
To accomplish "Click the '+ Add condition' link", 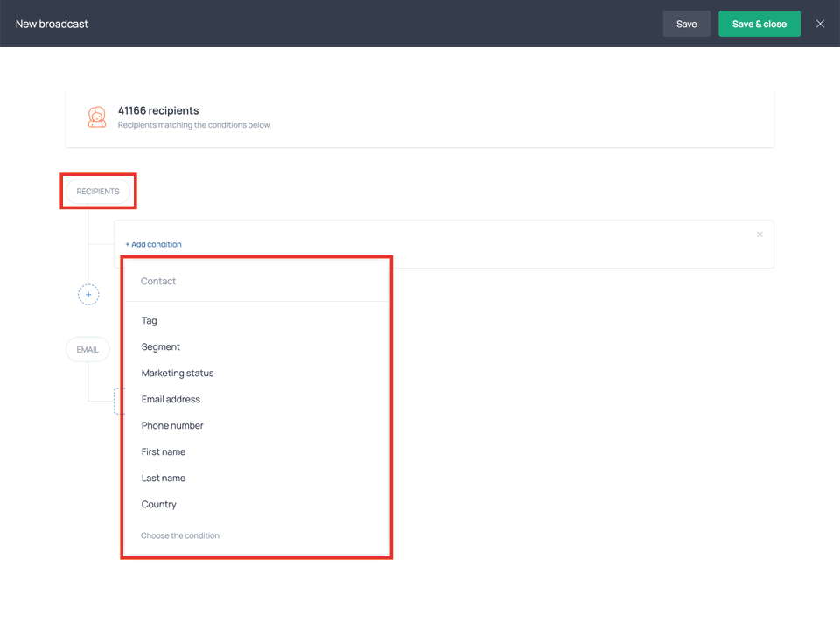I will (x=153, y=244).
